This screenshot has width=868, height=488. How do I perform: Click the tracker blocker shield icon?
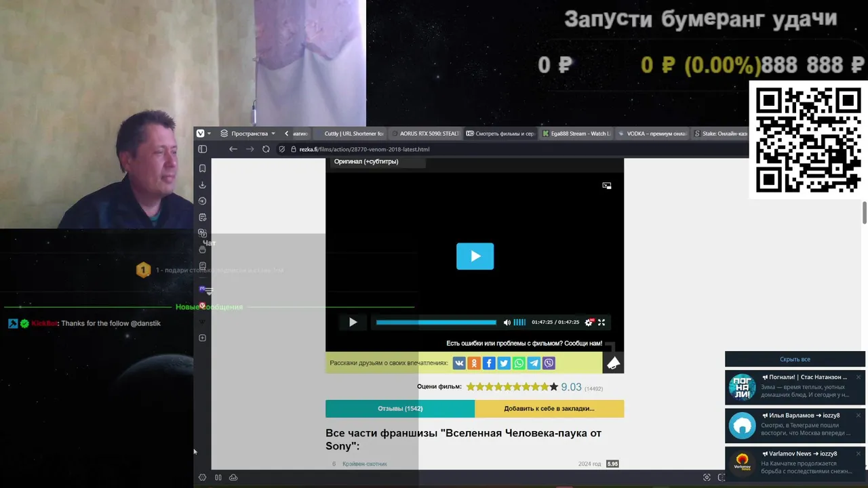tap(281, 149)
